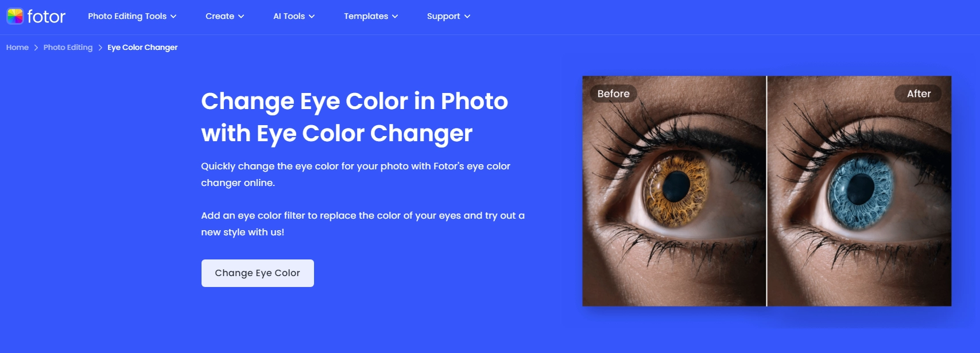This screenshot has height=353, width=980.
Task: Click the Fotor colorful logo icon
Action: (x=15, y=16)
